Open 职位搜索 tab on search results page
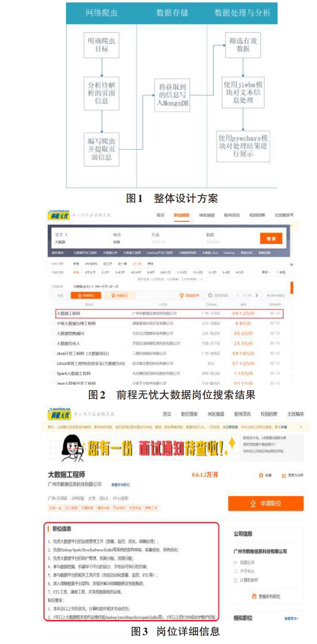317x644 pixels. pos(182,215)
